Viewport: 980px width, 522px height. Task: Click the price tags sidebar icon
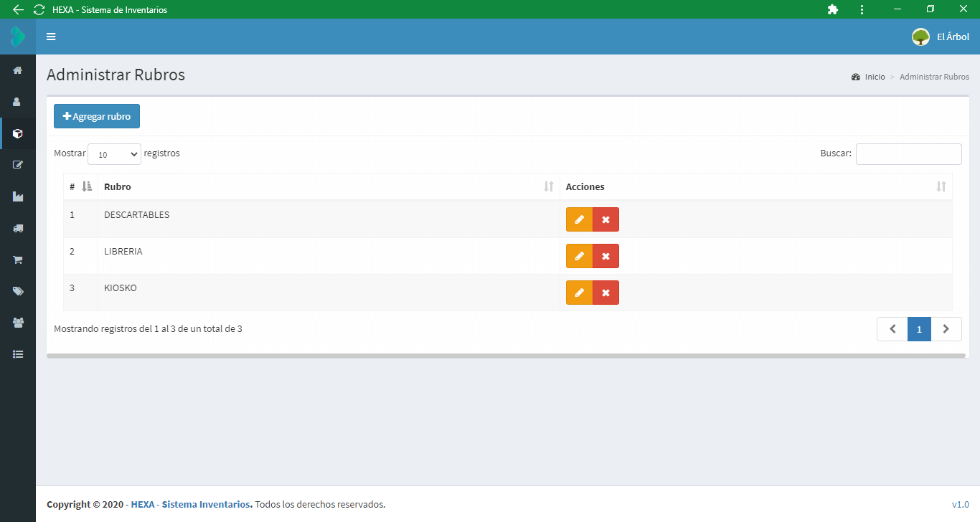click(x=18, y=291)
